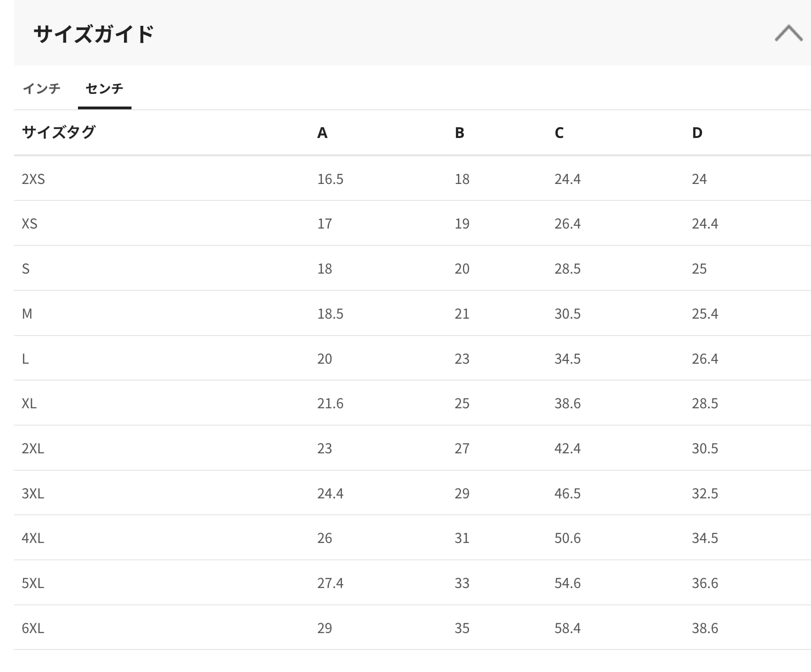Select the センチ tab
The width and height of the screenshot is (811, 672).
pyautogui.click(x=104, y=88)
